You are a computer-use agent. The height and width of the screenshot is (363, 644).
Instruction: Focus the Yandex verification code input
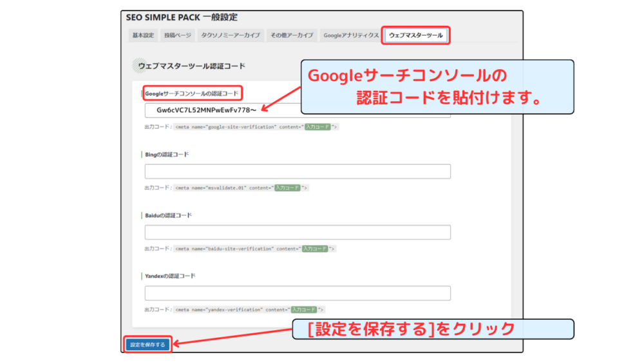298,293
